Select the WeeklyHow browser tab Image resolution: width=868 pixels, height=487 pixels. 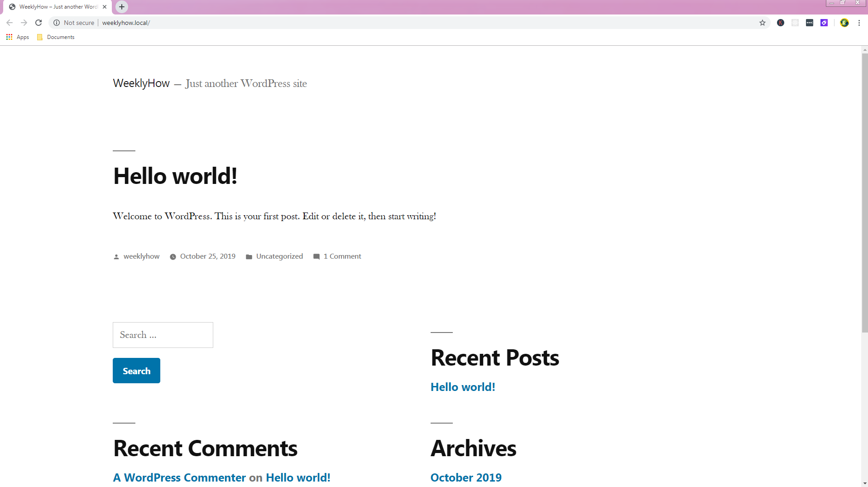(58, 7)
